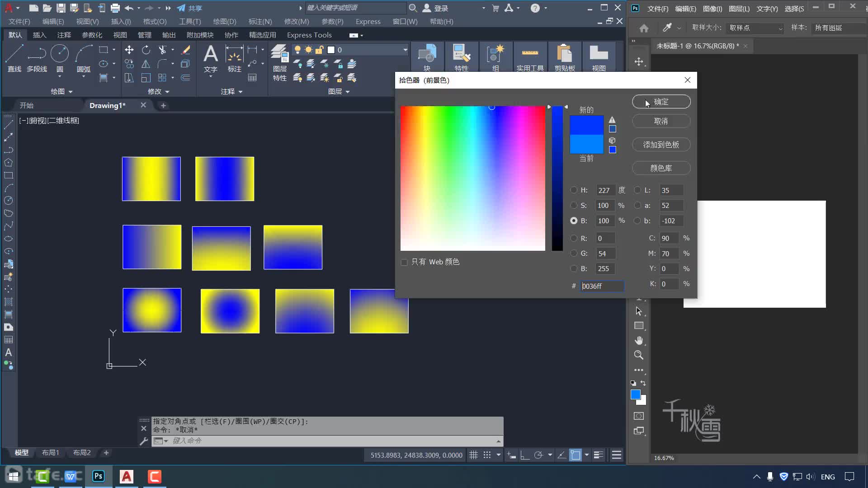Image resolution: width=868 pixels, height=488 pixels.
Task: Switch to Express Tools ribbon tab
Action: [x=309, y=35]
